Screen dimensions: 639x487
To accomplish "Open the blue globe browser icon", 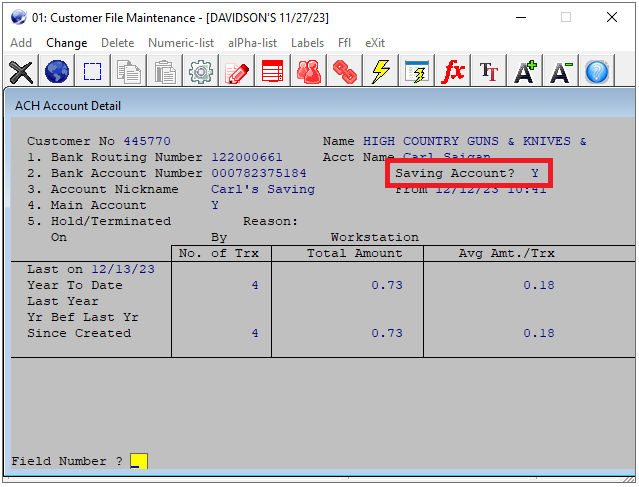I will click(x=57, y=72).
